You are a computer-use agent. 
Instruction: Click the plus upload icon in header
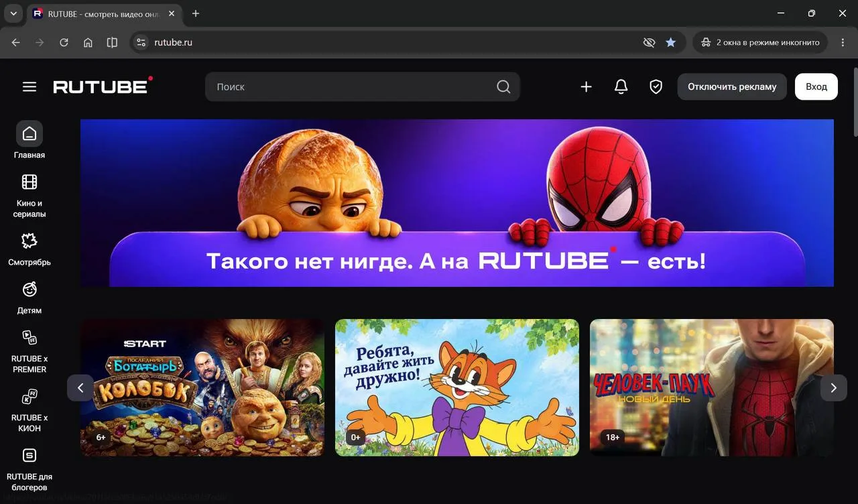click(x=586, y=86)
